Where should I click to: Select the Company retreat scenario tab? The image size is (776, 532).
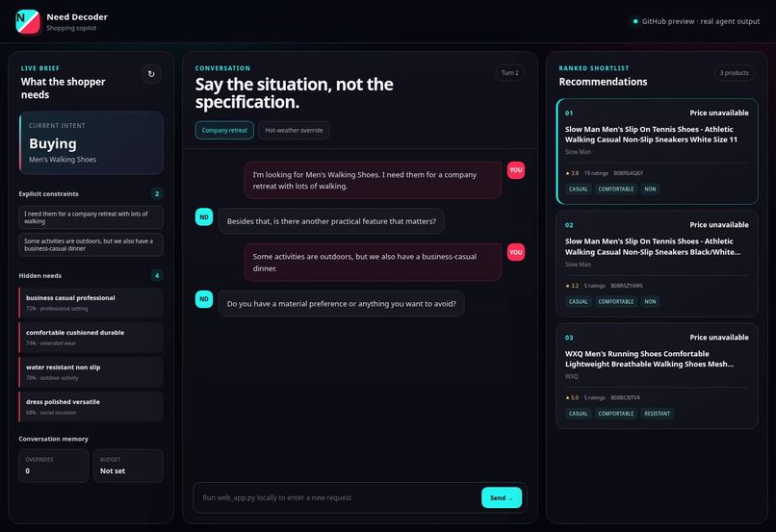(x=224, y=130)
